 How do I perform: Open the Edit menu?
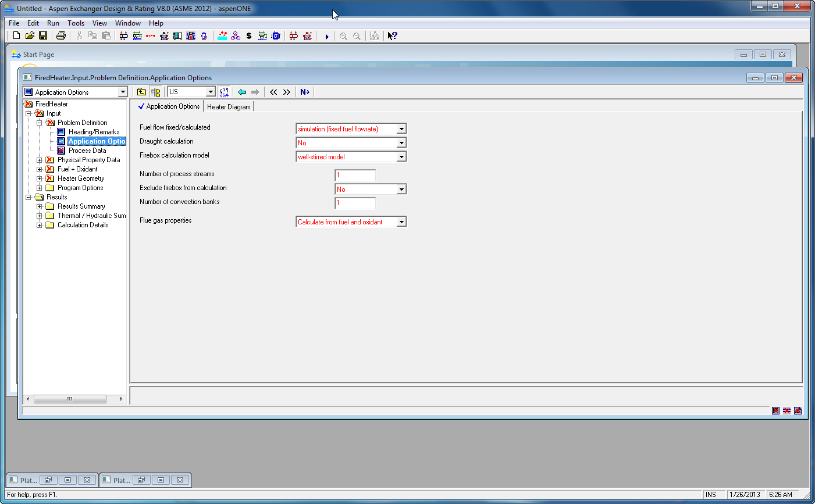point(33,23)
